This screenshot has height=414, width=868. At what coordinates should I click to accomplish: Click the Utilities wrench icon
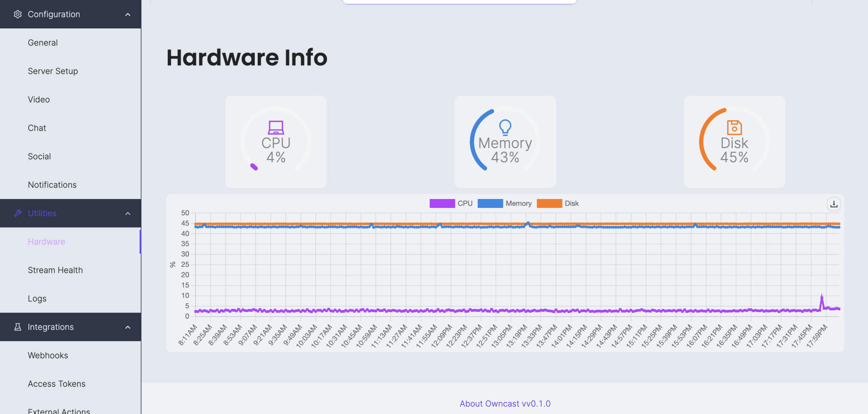tap(17, 213)
